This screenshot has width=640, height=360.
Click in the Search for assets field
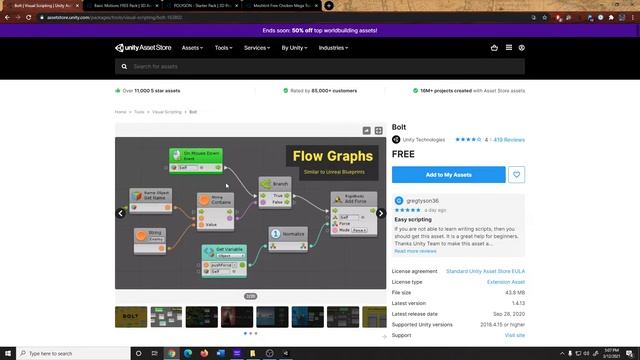(320, 67)
